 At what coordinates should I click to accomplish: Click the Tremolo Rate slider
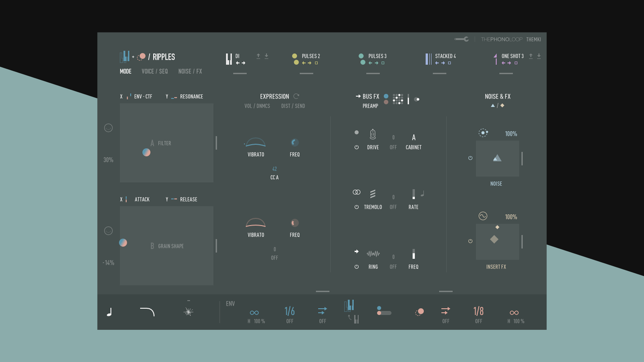coord(414,194)
